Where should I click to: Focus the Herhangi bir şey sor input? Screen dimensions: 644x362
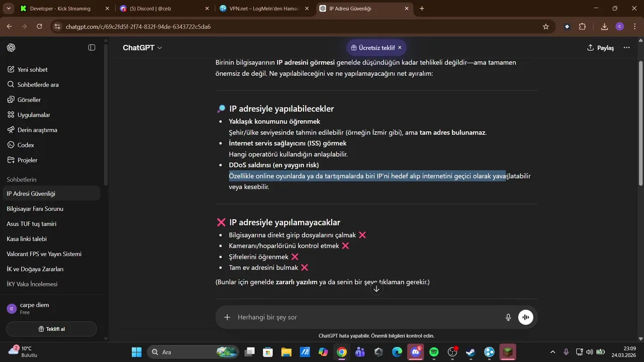coord(367,317)
